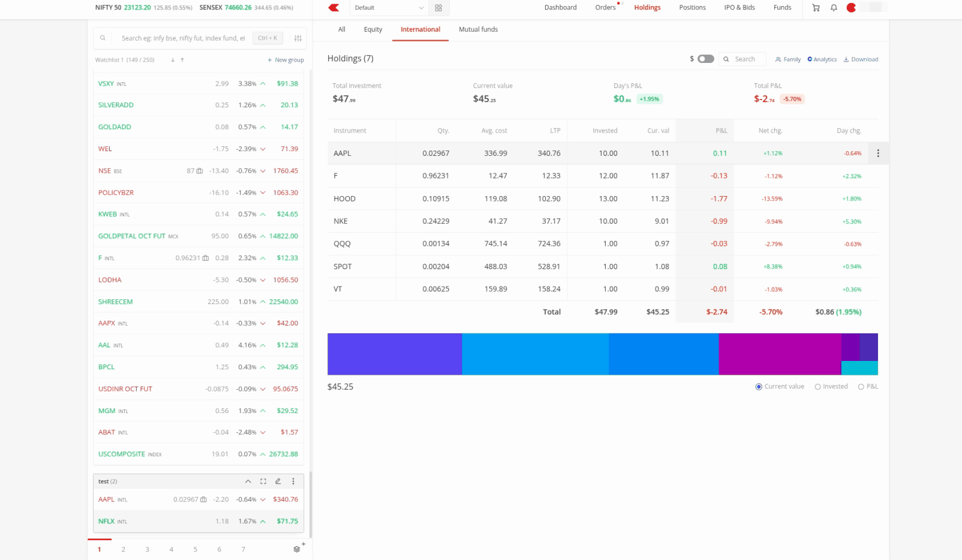
Task: Select the P&L radio button
Action: click(861, 387)
